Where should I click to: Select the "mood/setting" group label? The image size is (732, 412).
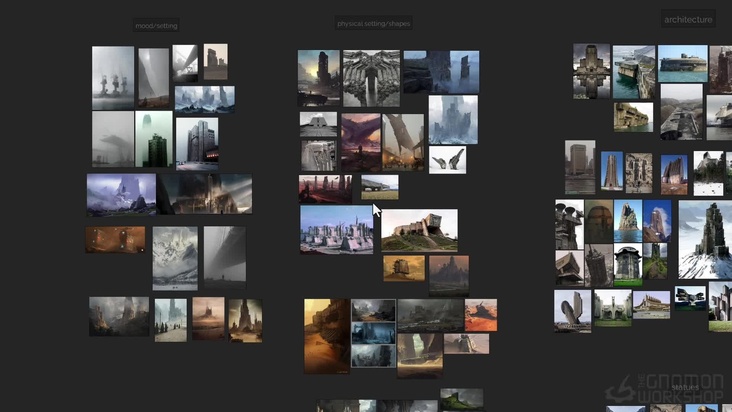156,26
